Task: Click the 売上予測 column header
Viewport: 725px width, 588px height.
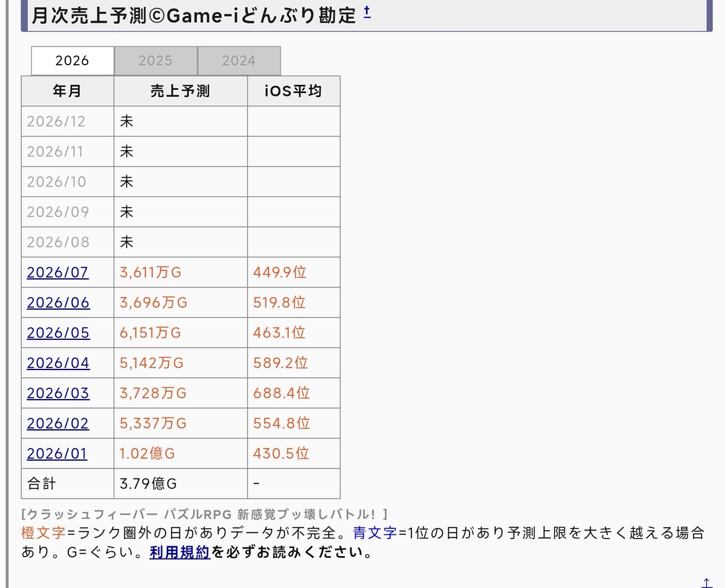Action: tap(181, 91)
